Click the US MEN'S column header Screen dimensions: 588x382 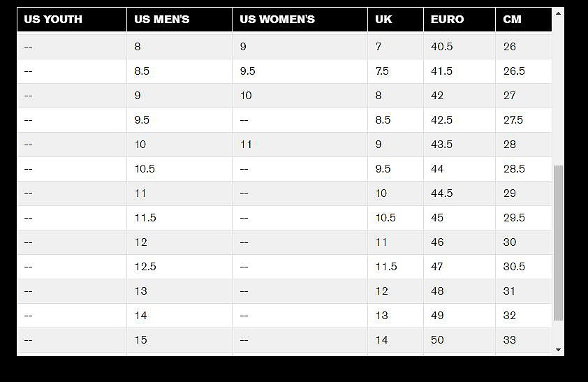(162, 20)
